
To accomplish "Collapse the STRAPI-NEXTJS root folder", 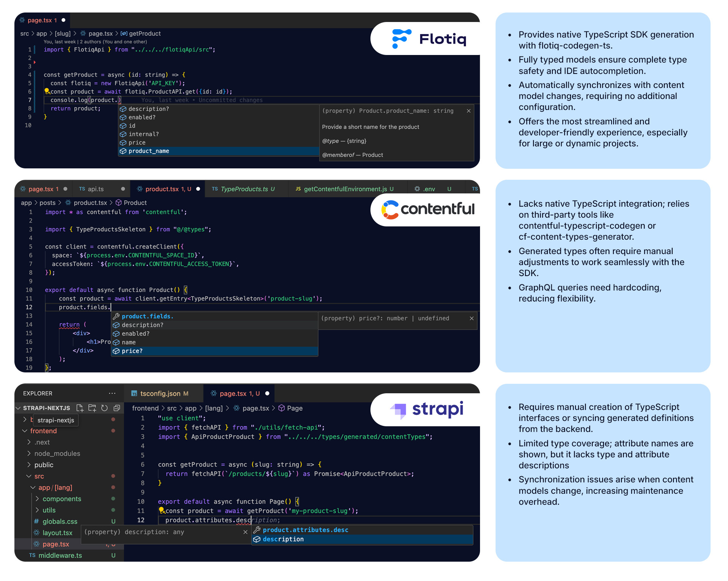I will [x=18, y=408].
